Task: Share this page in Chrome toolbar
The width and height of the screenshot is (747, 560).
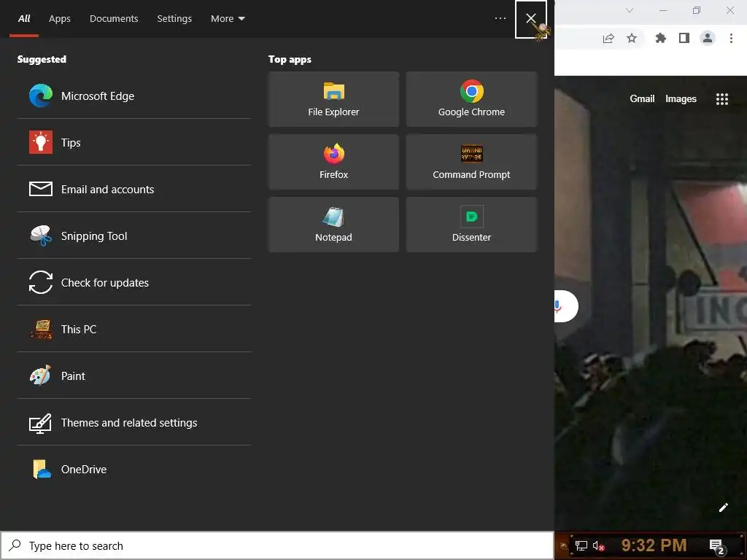Action: [608, 39]
